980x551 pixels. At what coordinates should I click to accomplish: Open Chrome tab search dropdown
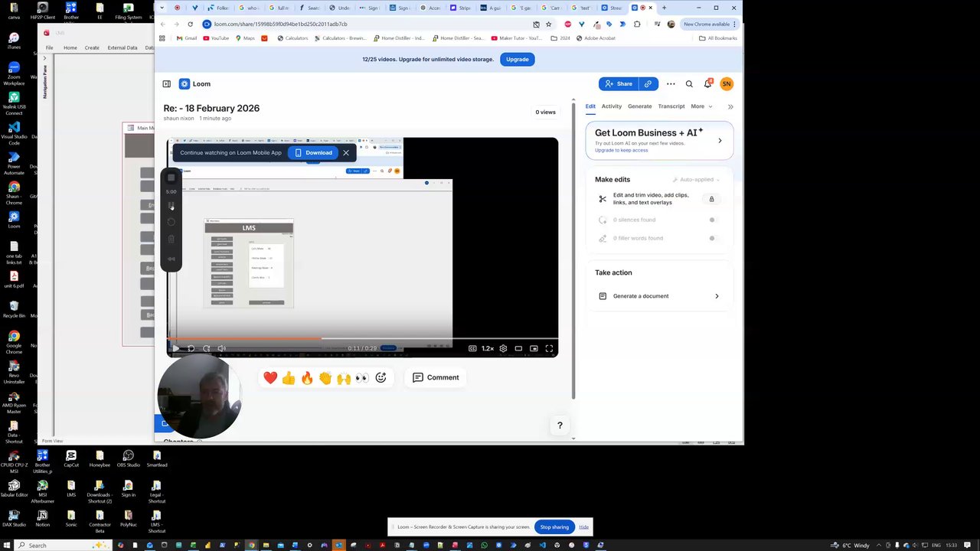[x=162, y=8]
